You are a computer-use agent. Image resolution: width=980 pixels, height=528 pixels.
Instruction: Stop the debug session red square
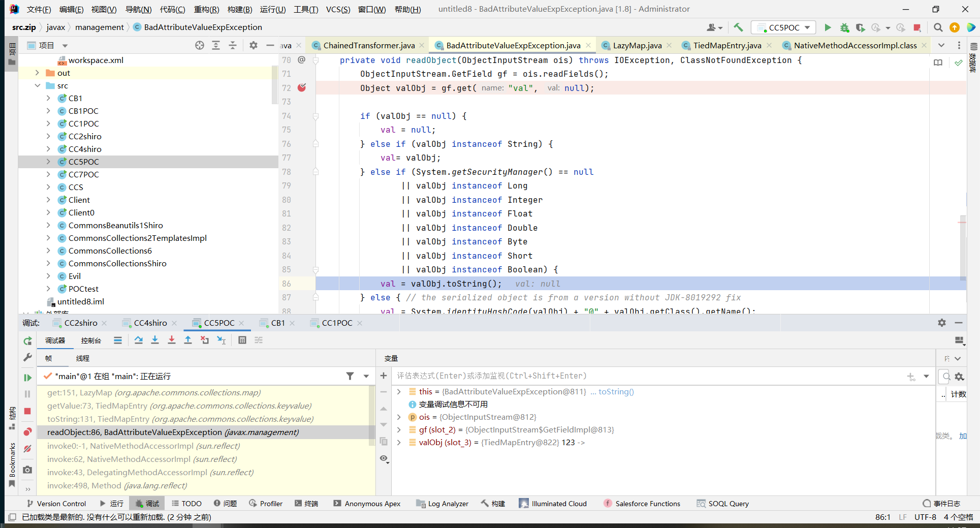(x=27, y=411)
